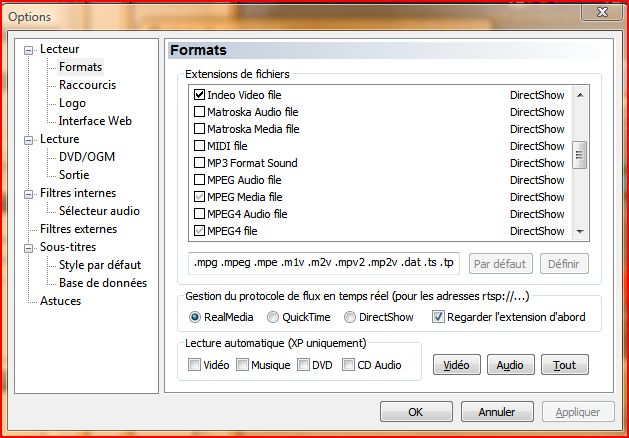Confirm settings with the OK button
This screenshot has height=438, width=629.
click(416, 412)
